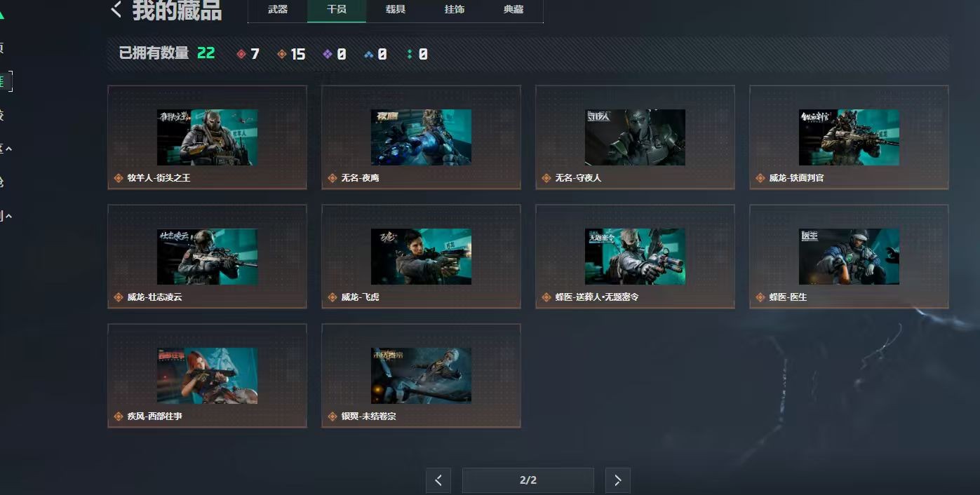This screenshot has height=495, width=980.
Task: Select the 威龙-飞虎 skin thumbnail
Action: tap(421, 257)
